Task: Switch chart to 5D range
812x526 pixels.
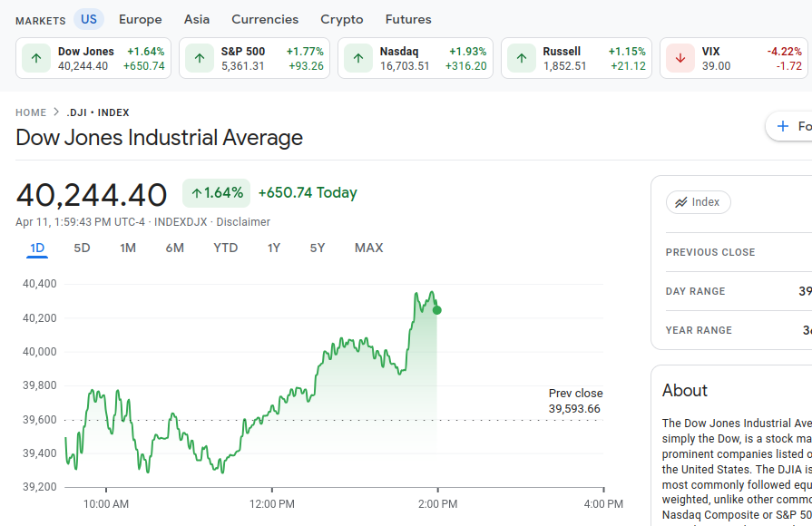Action: pos(82,248)
